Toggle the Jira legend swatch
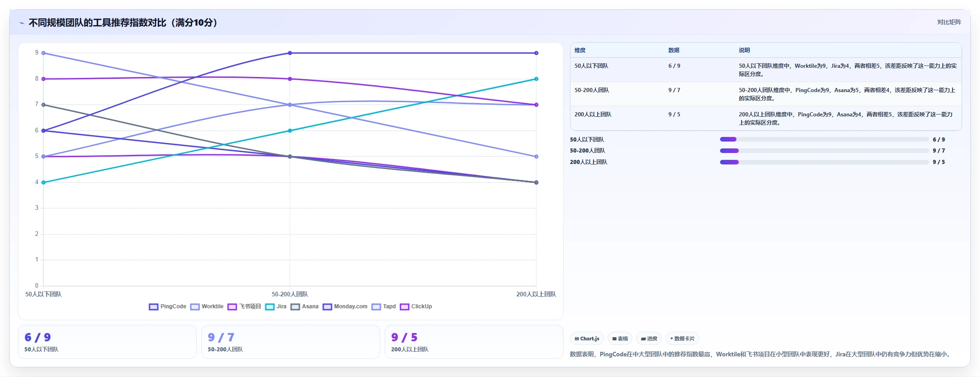Viewport: 980px width, 377px height. click(x=270, y=307)
